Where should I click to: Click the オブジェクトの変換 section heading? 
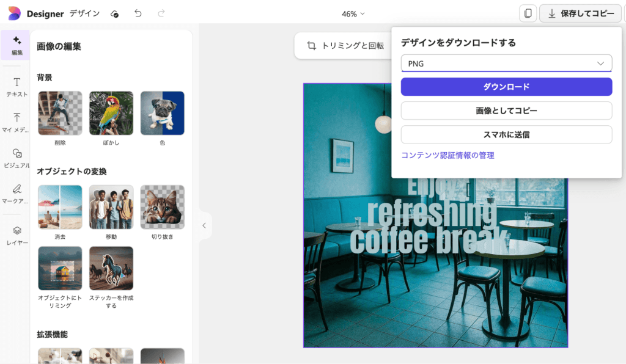72,171
